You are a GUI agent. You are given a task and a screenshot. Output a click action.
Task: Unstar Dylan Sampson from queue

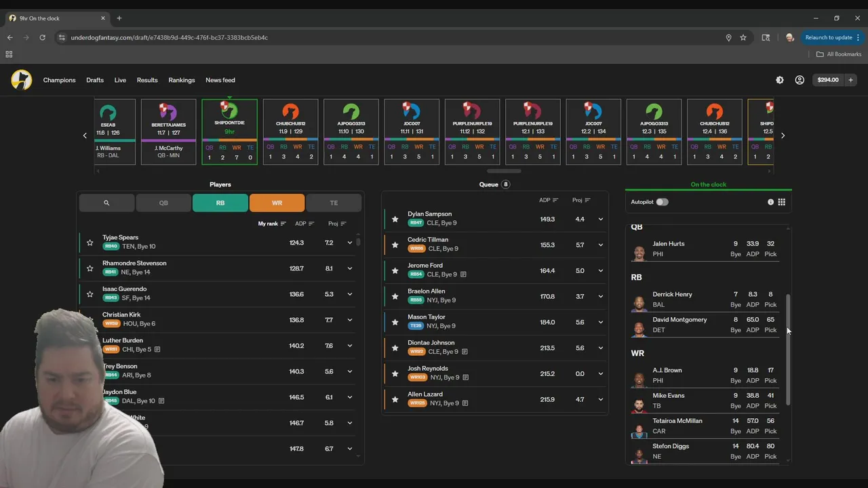(395, 220)
